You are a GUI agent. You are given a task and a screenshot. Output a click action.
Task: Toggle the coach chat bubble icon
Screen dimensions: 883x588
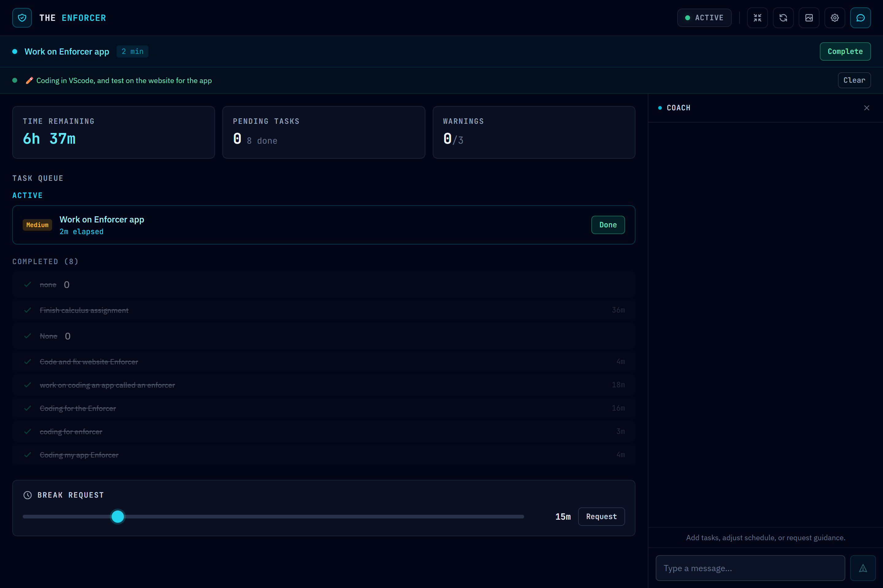coord(860,18)
